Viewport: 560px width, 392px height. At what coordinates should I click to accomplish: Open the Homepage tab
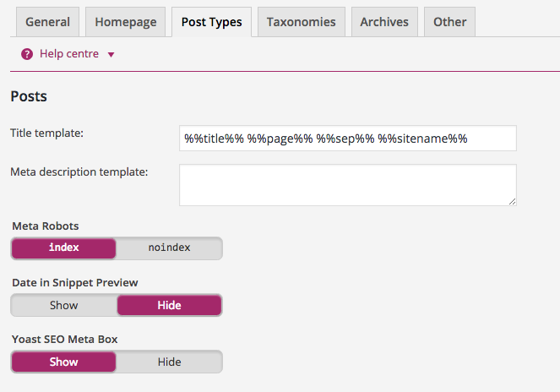point(126,22)
